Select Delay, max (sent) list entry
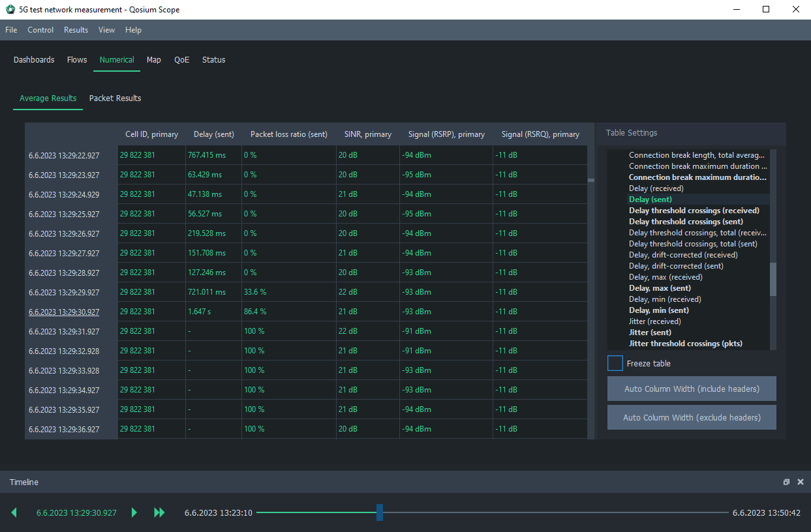Viewport: 811px width, 532px height. 660,288
